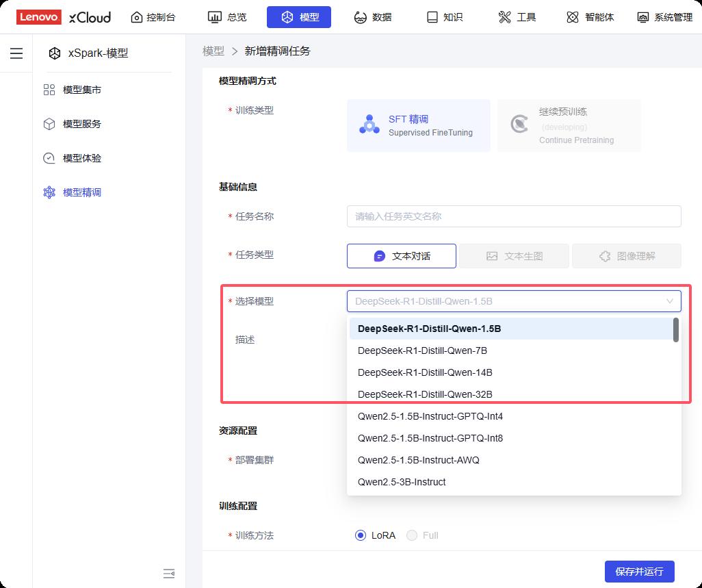Image resolution: width=702 pixels, height=588 pixels.
Task: Choose Qwen2.5-3B-Instruct option
Action: coord(511,483)
